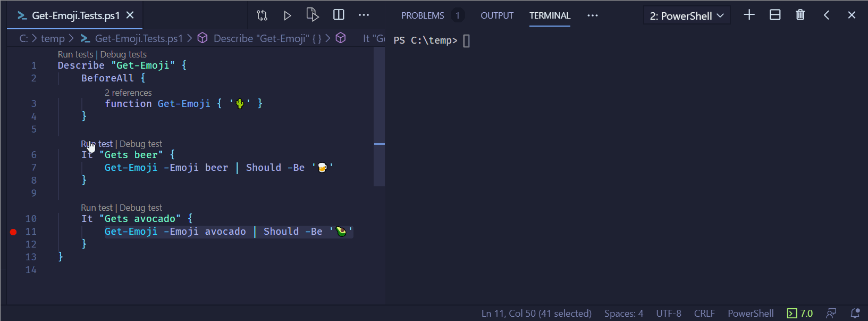The width and height of the screenshot is (868, 321).
Task: Run selection icon in editor toolbar
Action: [x=313, y=15]
